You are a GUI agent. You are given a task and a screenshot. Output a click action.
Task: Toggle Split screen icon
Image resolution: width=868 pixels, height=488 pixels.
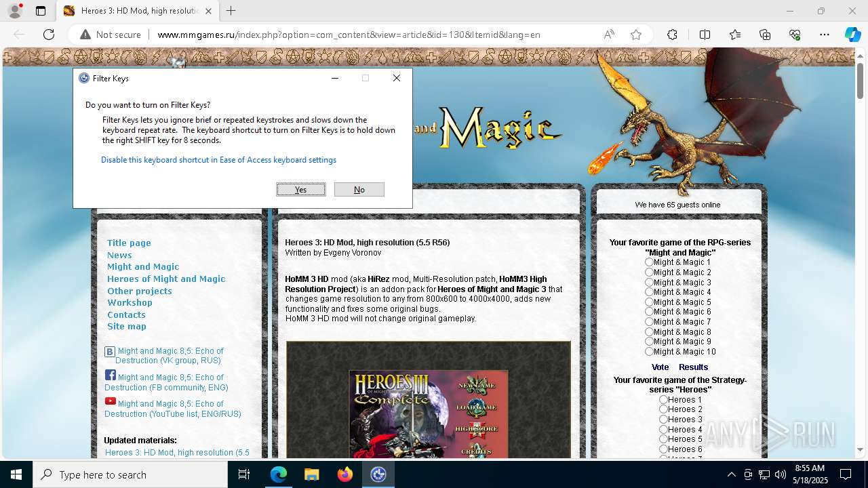click(x=705, y=35)
